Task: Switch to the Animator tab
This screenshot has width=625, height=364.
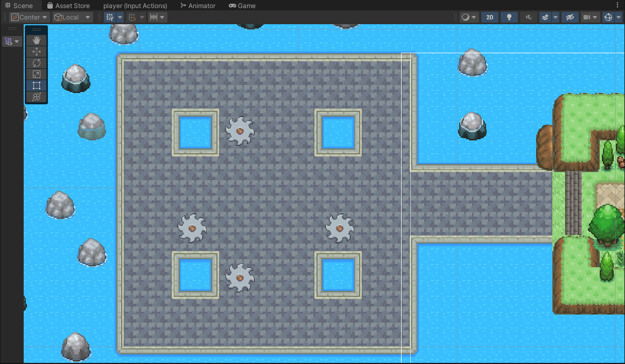Action: point(198,5)
